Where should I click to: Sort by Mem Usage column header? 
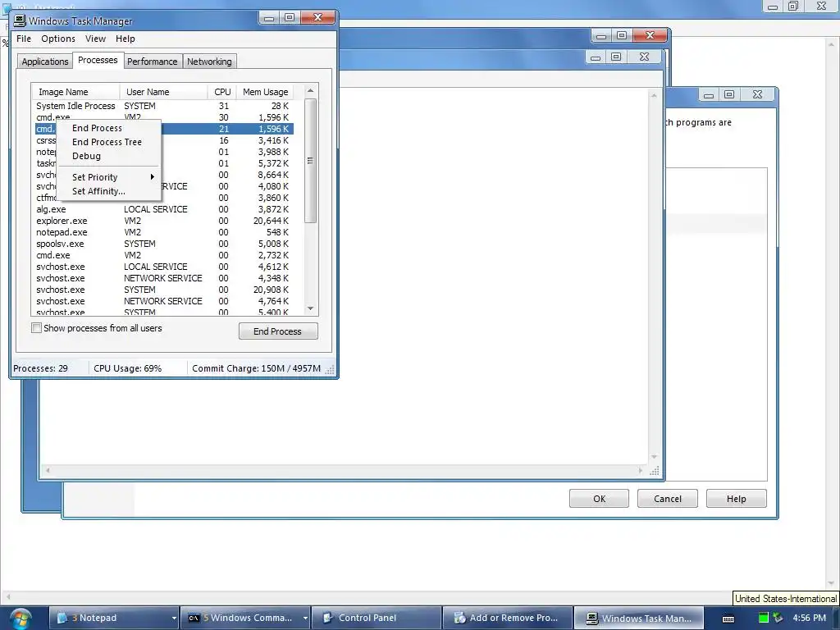(x=265, y=92)
